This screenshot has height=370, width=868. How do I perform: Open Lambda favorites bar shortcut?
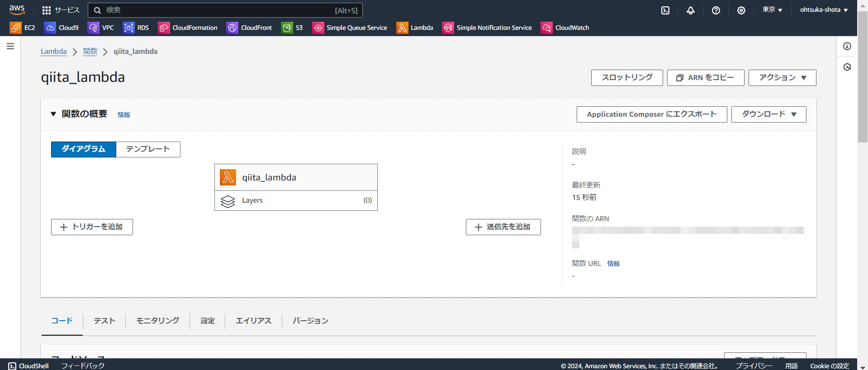pos(415,28)
